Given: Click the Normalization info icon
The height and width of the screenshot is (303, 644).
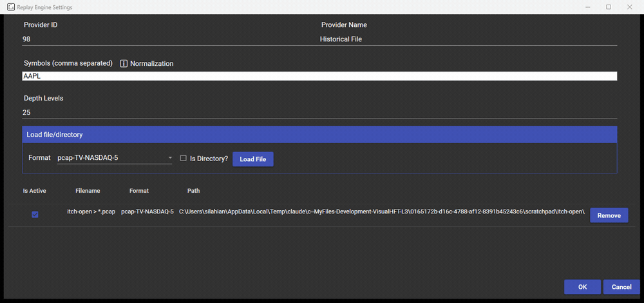Looking at the screenshot, I should pyautogui.click(x=124, y=64).
